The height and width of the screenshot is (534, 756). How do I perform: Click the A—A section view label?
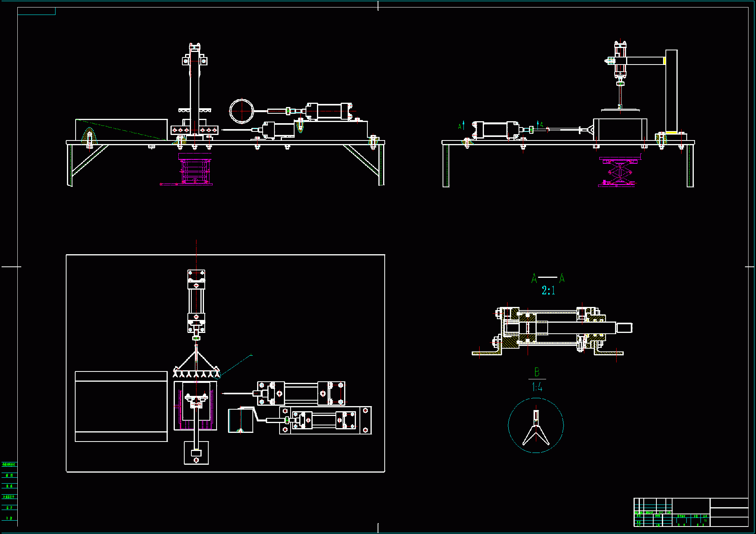tap(548, 278)
